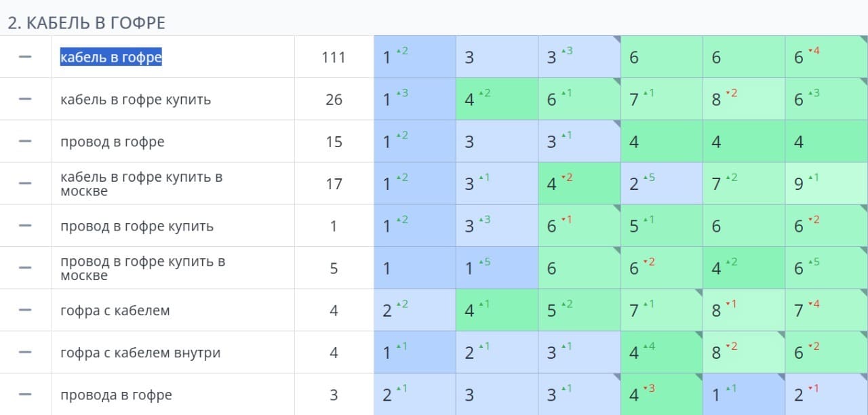
Task: Click the minus icon beside highlighted 'кабель в гофре'
Action: [25, 57]
